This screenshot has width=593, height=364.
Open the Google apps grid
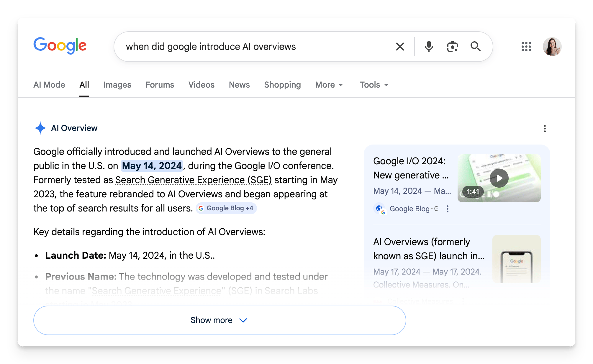(526, 47)
